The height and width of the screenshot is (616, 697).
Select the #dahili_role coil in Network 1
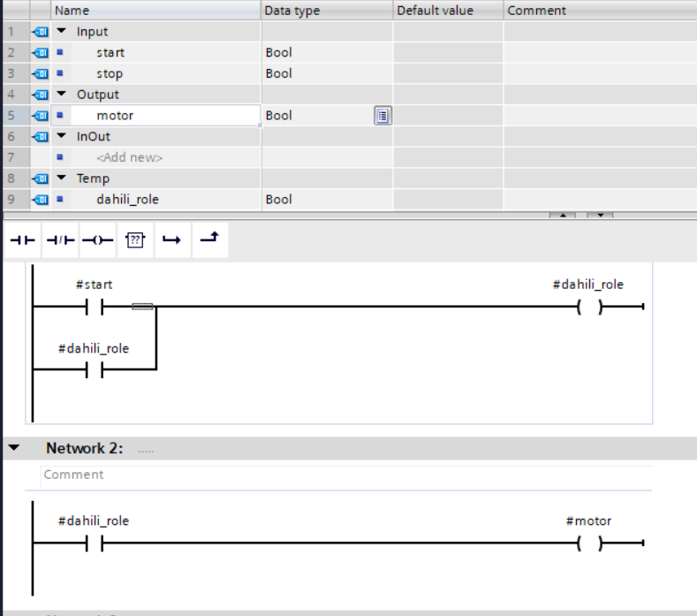tap(589, 307)
